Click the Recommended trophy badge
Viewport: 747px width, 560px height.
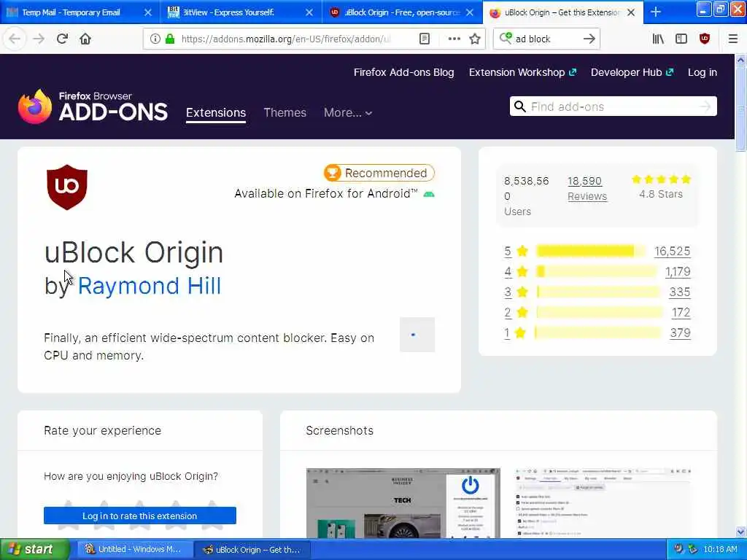pos(379,173)
